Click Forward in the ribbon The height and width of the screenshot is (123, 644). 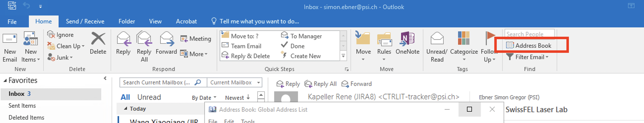166,43
